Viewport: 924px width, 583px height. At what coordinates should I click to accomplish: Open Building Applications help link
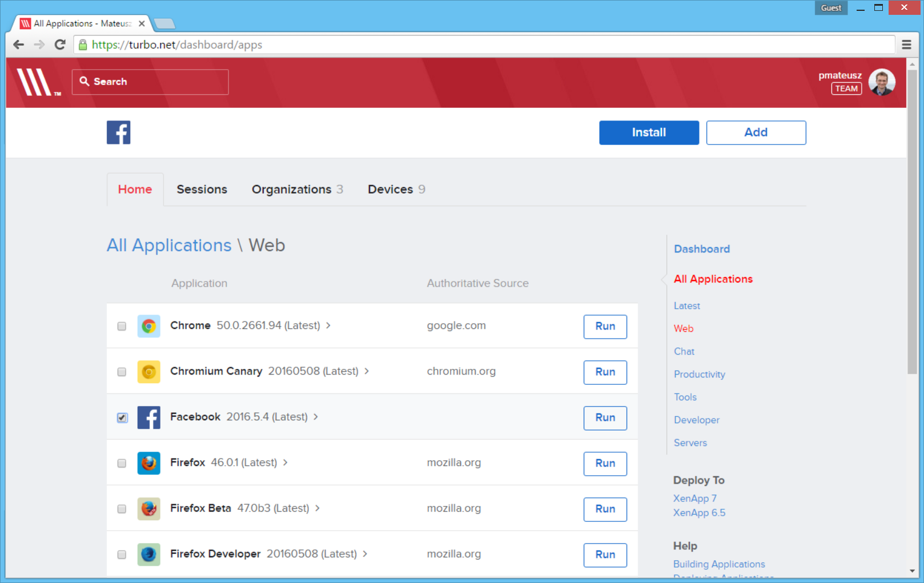coord(719,564)
